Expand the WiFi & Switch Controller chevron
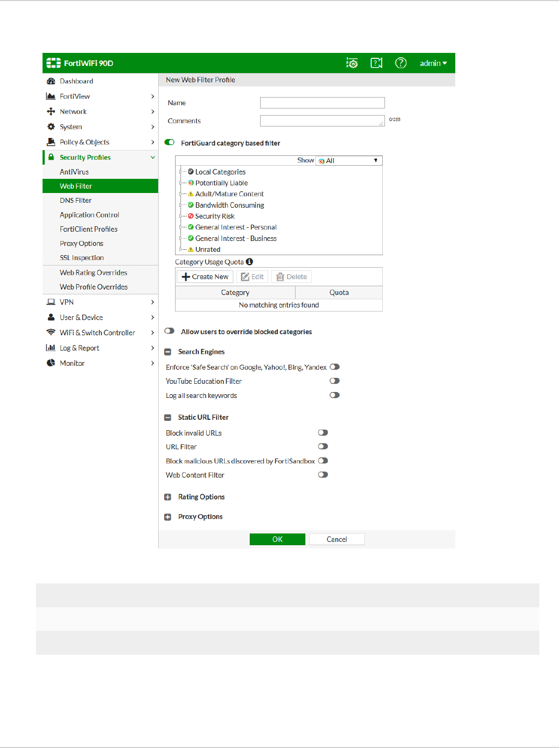This screenshot has width=560, height=748. point(153,333)
